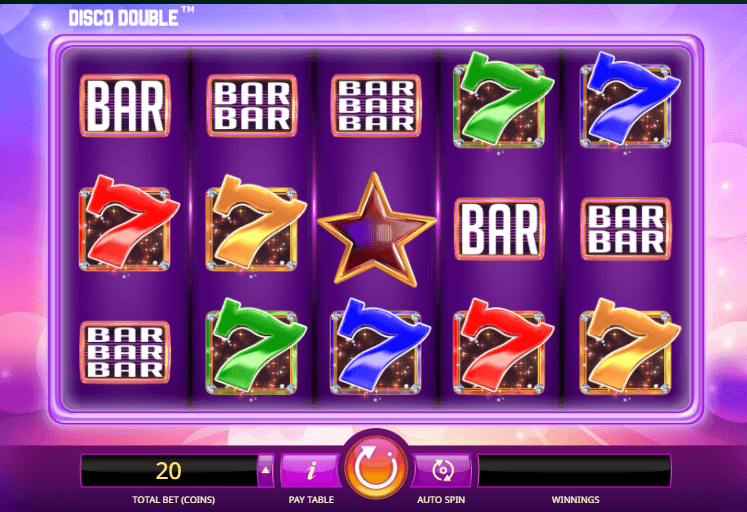Select the total bet field showing 20
The image size is (747, 512).
pyautogui.click(x=169, y=471)
